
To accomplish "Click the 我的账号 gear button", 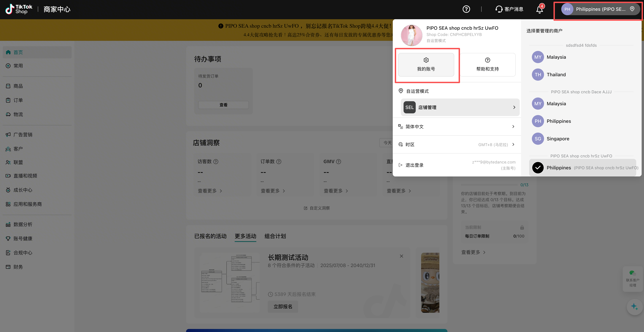I will pos(426,65).
